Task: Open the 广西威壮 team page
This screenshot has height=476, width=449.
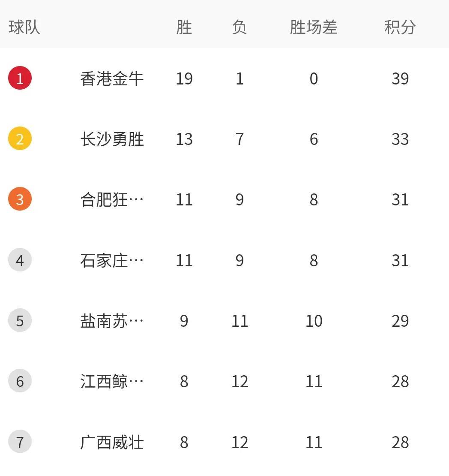Action: (x=112, y=442)
